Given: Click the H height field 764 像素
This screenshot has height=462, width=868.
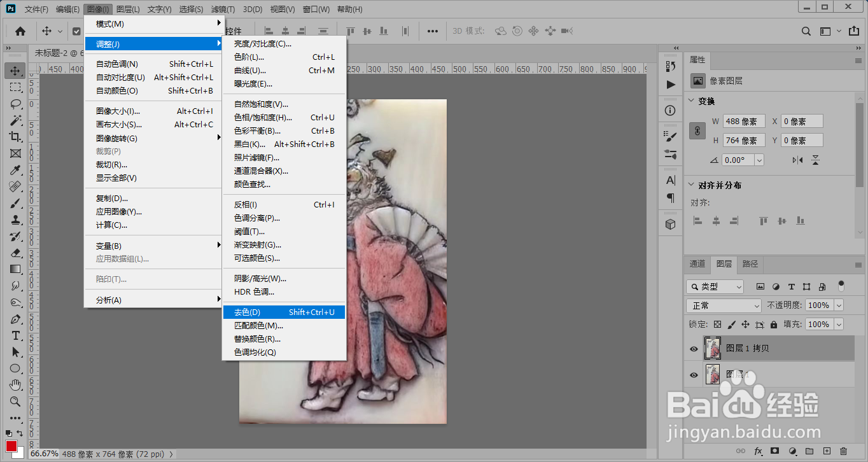Looking at the screenshot, I should [x=744, y=140].
